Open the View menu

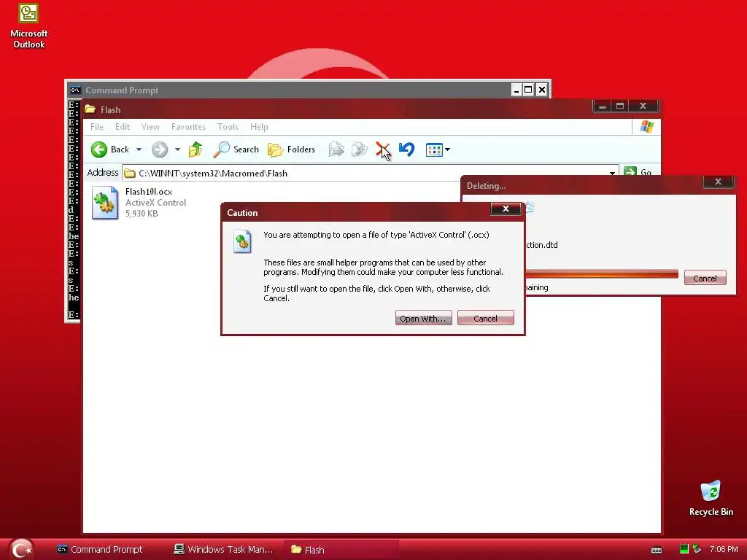click(x=150, y=127)
